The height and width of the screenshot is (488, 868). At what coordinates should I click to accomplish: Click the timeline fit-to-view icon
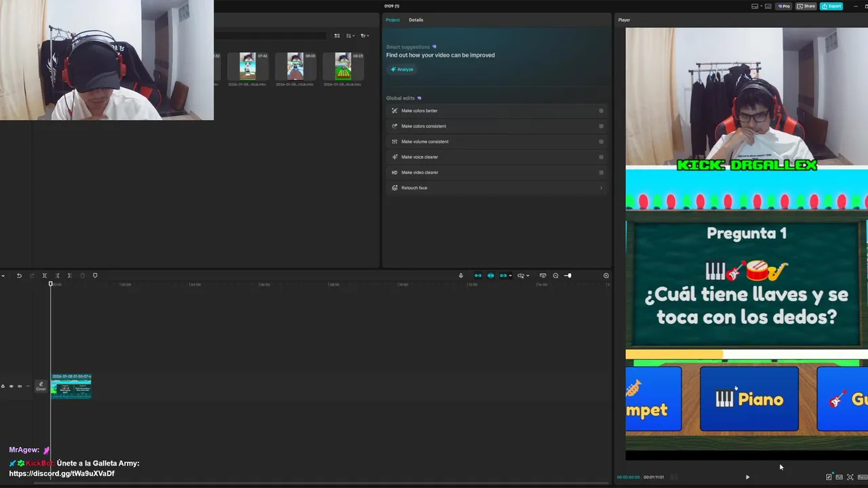542,275
